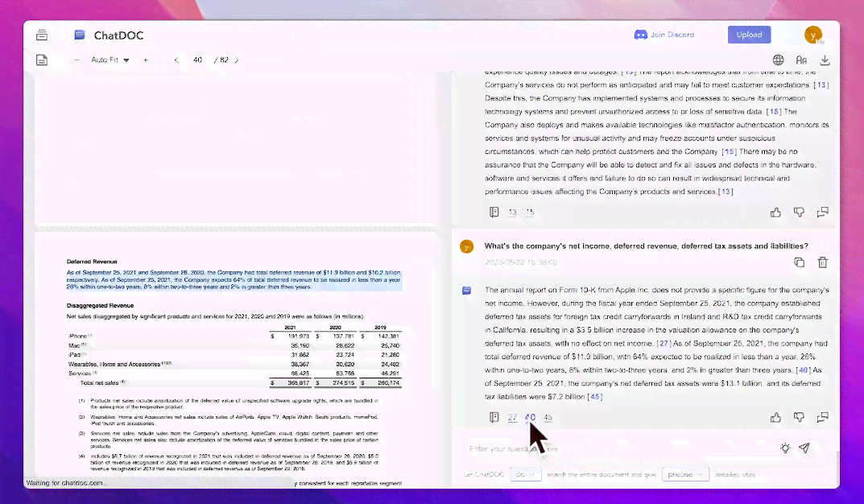The width and height of the screenshot is (864, 504).
Task: Open the 'precise' detail level dropdown
Action: 685,474
